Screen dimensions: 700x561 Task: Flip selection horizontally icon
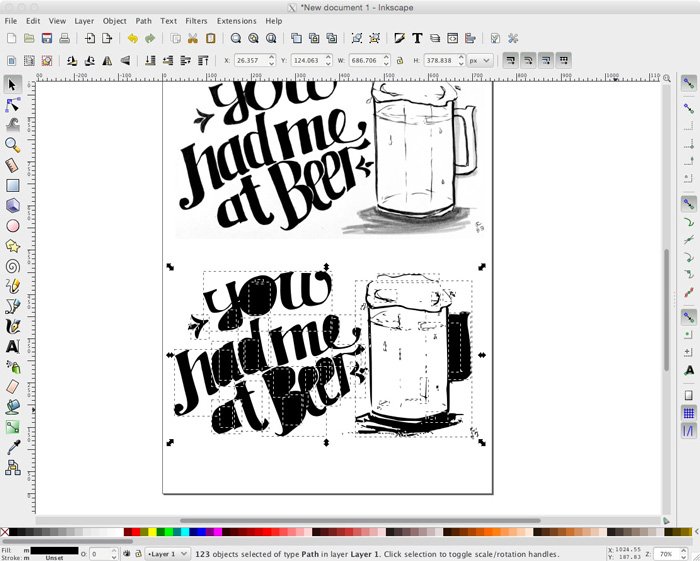[107, 60]
